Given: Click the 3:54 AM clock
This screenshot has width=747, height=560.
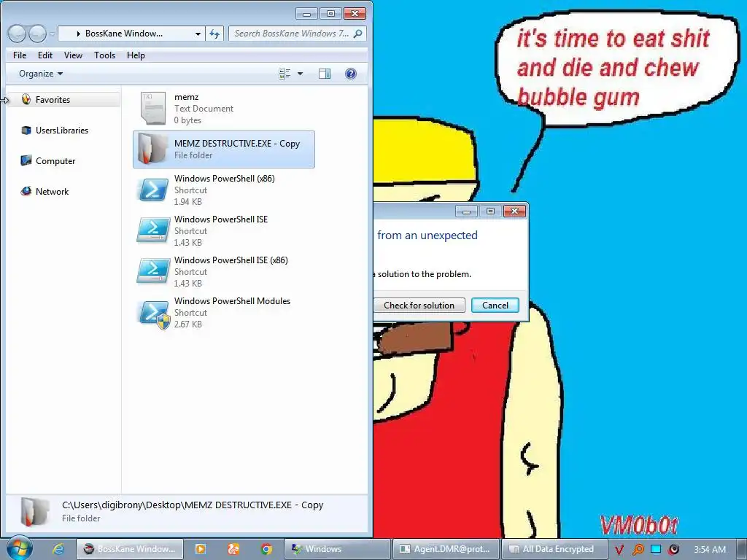Looking at the screenshot, I should point(710,549).
